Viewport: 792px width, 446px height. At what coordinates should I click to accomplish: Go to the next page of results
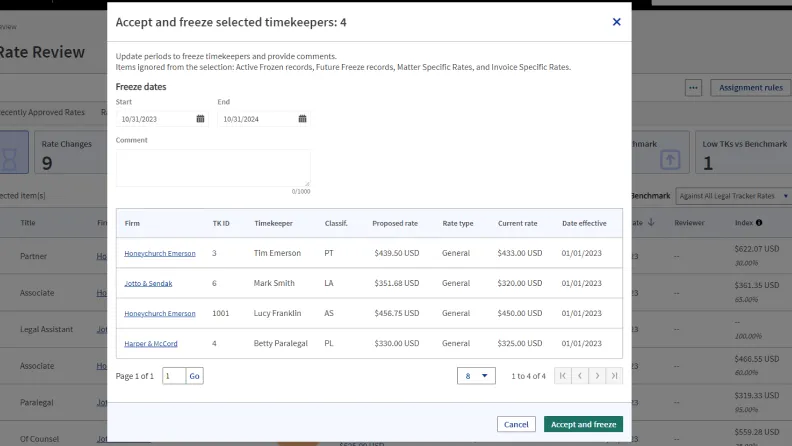[x=597, y=376]
